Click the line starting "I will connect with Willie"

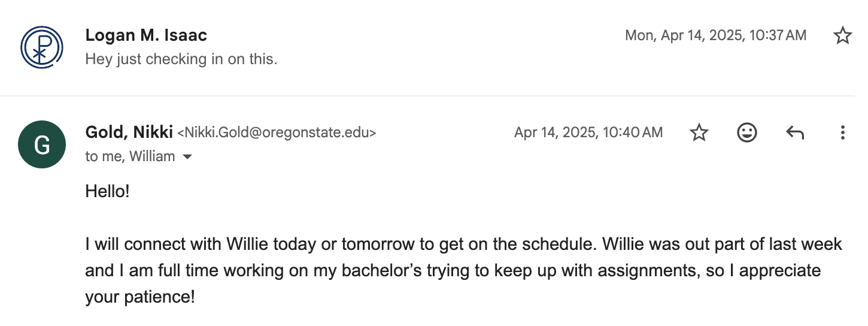point(463,244)
